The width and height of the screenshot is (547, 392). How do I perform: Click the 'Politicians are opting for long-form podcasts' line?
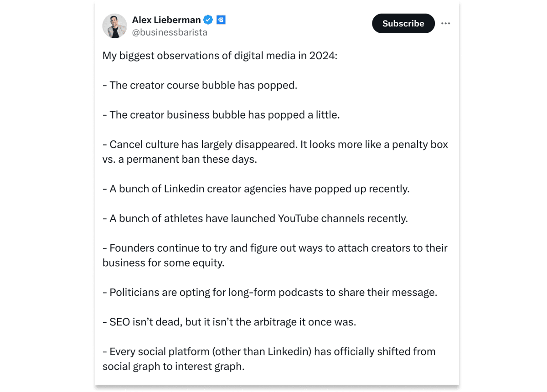click(x=270, y=292)
